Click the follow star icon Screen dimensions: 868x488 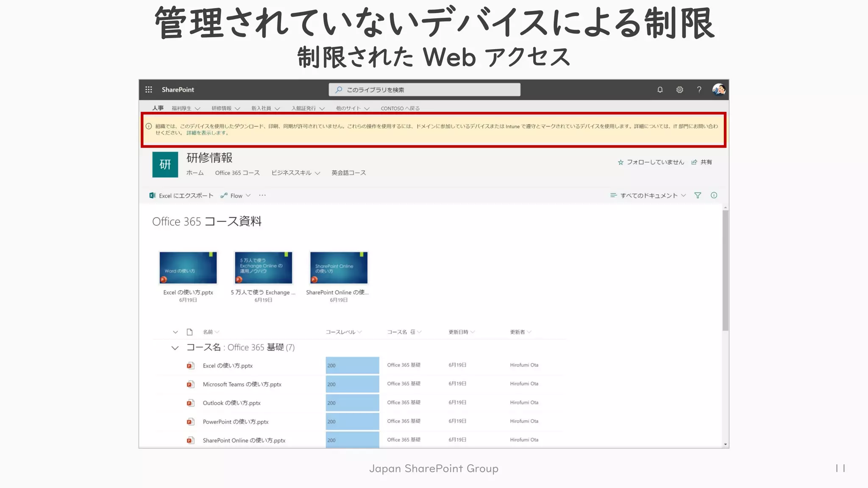[x=620, y=162]
